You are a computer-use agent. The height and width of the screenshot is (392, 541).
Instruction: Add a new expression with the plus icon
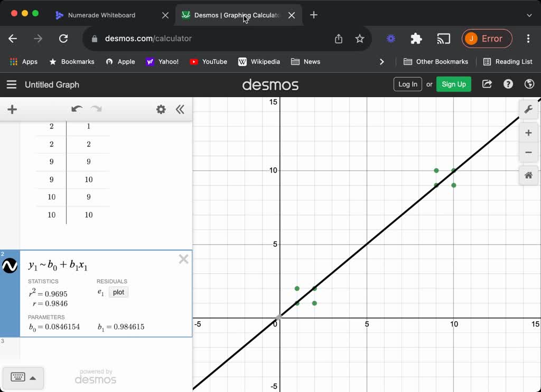click(12, 109)
